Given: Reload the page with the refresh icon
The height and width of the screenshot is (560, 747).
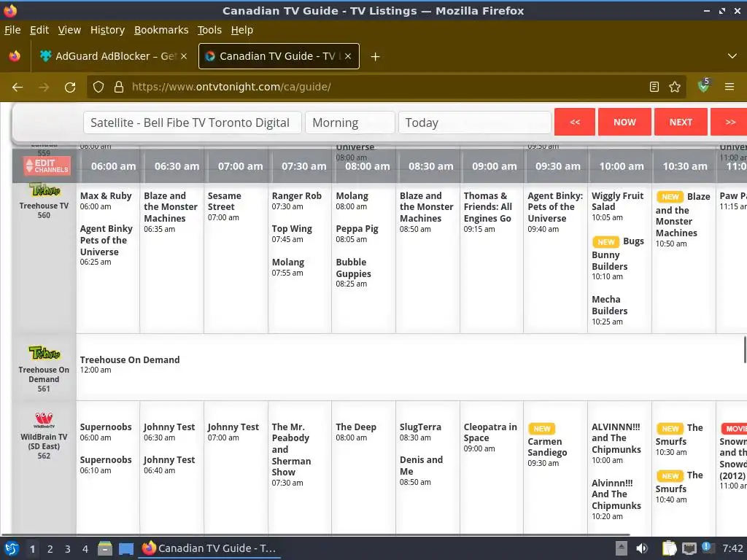Looking at the screenshot, I should (70, 87).
